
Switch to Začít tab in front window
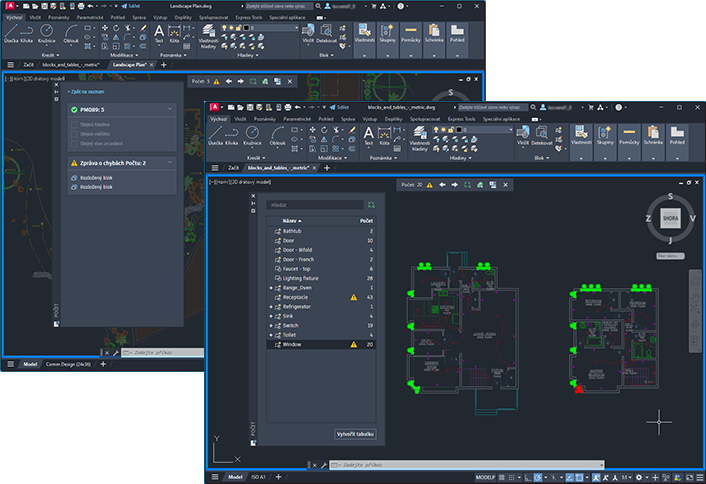coord(233,168)
